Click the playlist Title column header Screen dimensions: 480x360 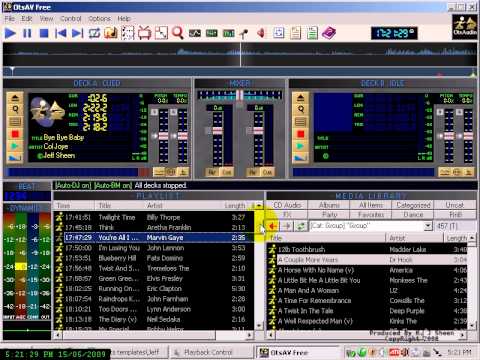tap(120, 205)
